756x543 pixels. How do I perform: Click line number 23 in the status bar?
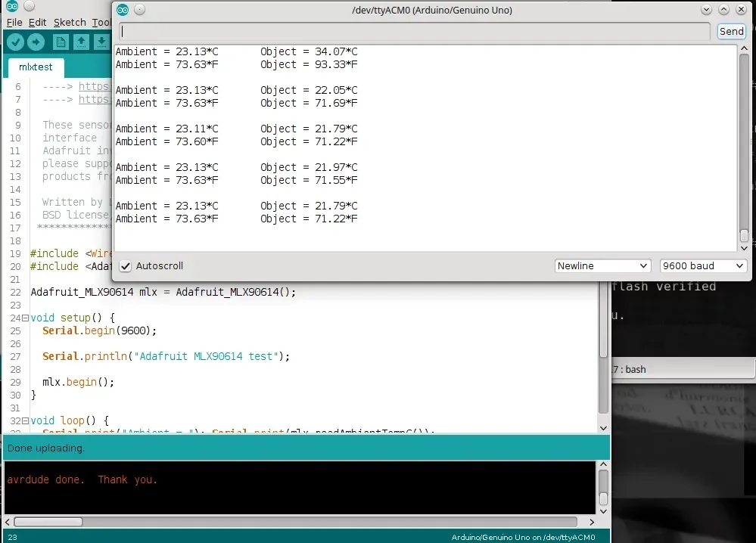[13, 537]
